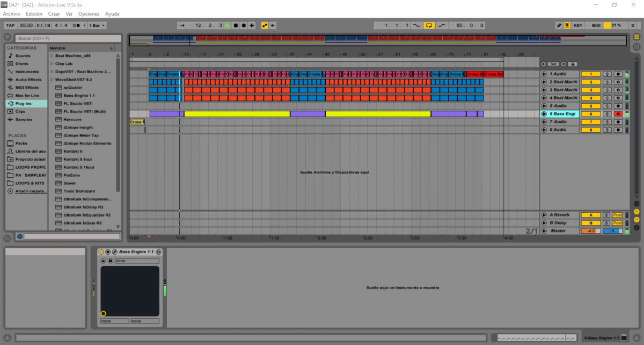Click the Master volume -4.0 field
The width and height of the screenshot is (644, 345).
pos(591,231)
